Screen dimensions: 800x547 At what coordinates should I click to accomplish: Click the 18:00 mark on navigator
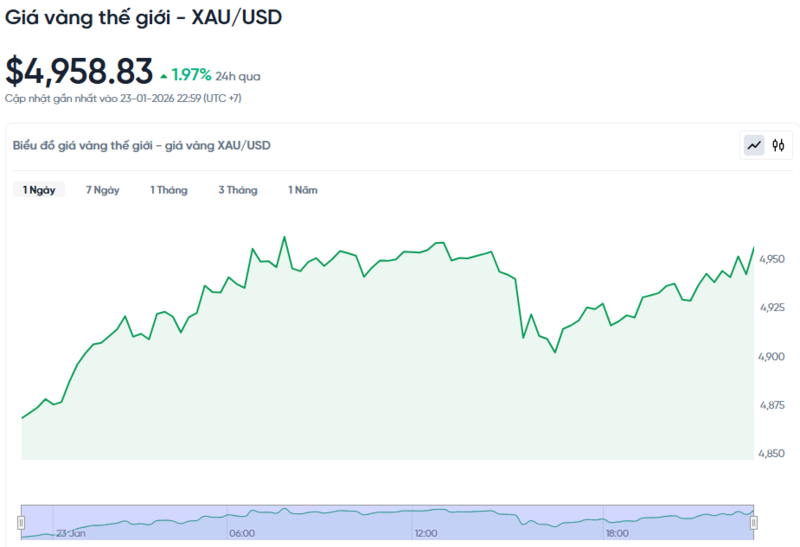tap(617, 534)
